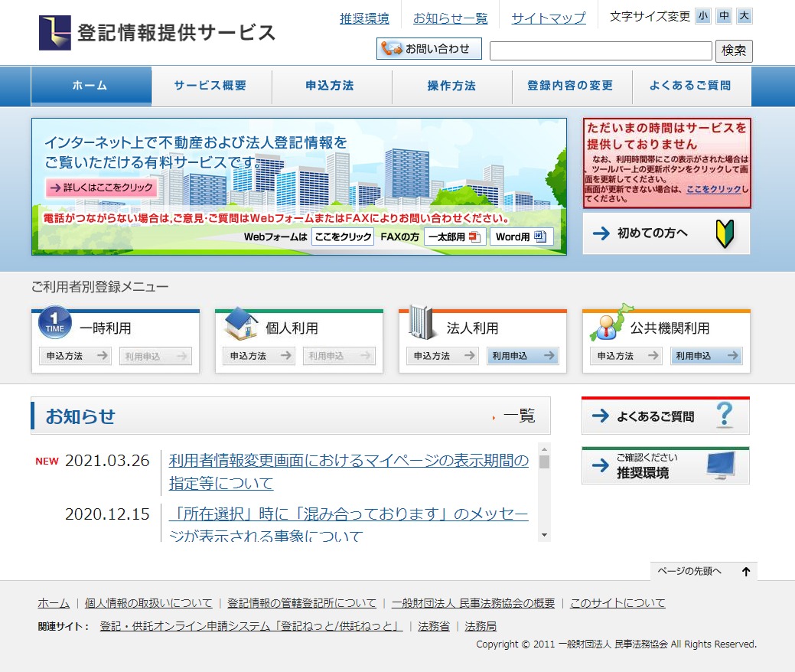Click the 法人利用 building icon

pos(422,323)
